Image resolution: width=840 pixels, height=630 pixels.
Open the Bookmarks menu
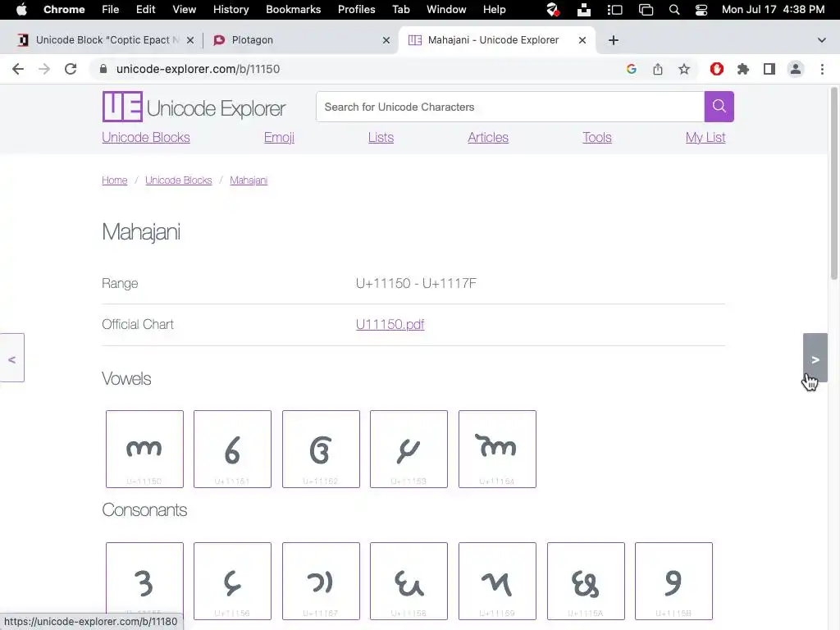tap(293, 10)
